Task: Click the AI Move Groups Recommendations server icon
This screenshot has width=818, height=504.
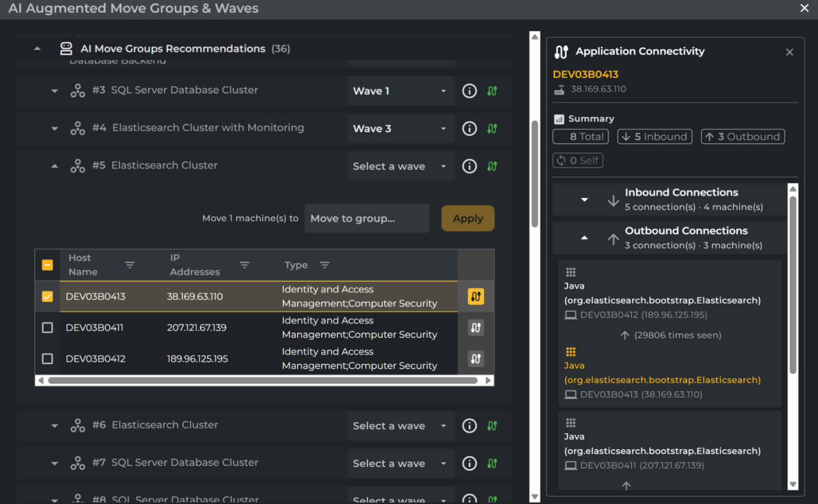Action: [x=66, y=49]
